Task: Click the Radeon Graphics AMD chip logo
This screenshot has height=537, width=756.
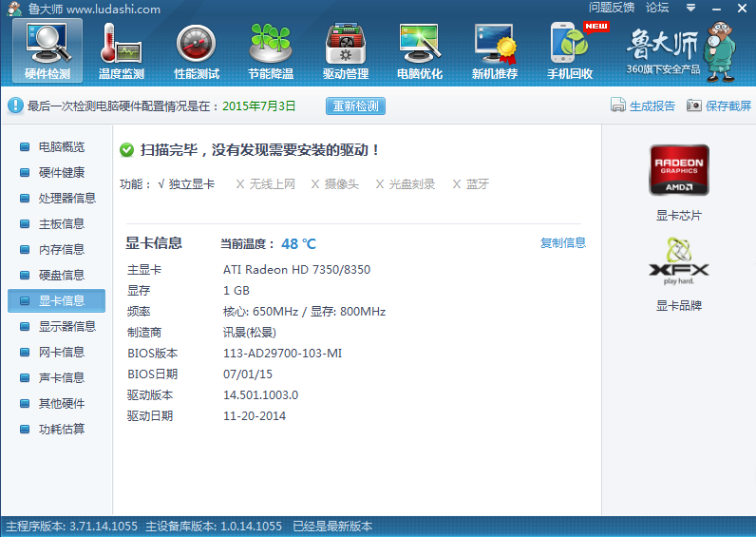Action: coord(679,170)
